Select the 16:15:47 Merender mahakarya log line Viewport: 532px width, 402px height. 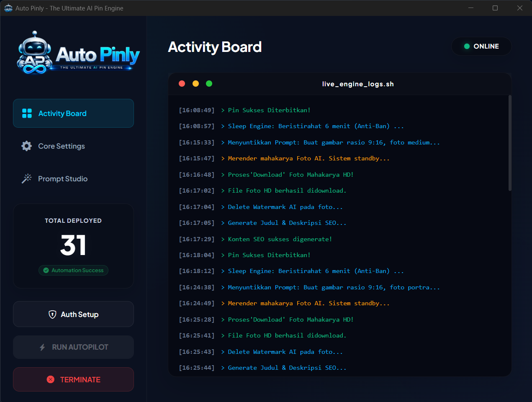284,158
